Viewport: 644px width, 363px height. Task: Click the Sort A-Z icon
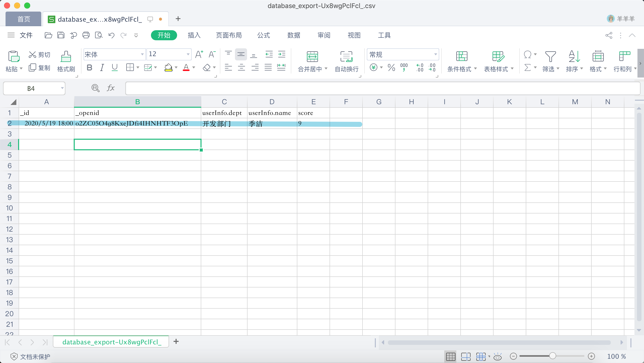tap(574, 57)
